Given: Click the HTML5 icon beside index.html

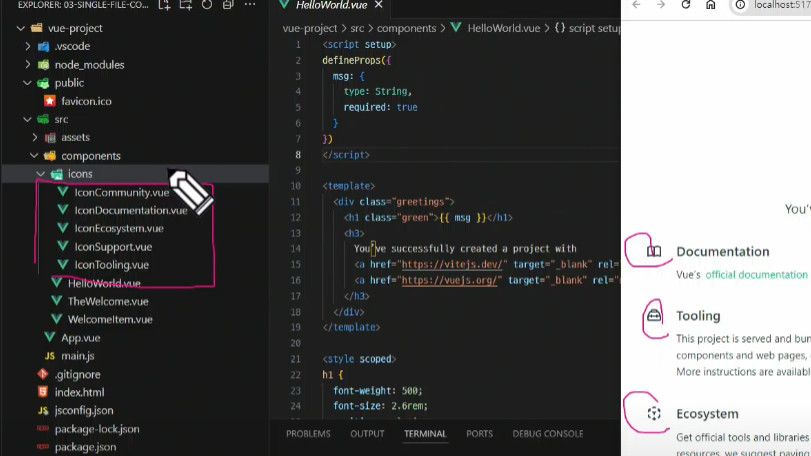Looking at the screenshot, I should pyautogui.click(x=43, y=392).
